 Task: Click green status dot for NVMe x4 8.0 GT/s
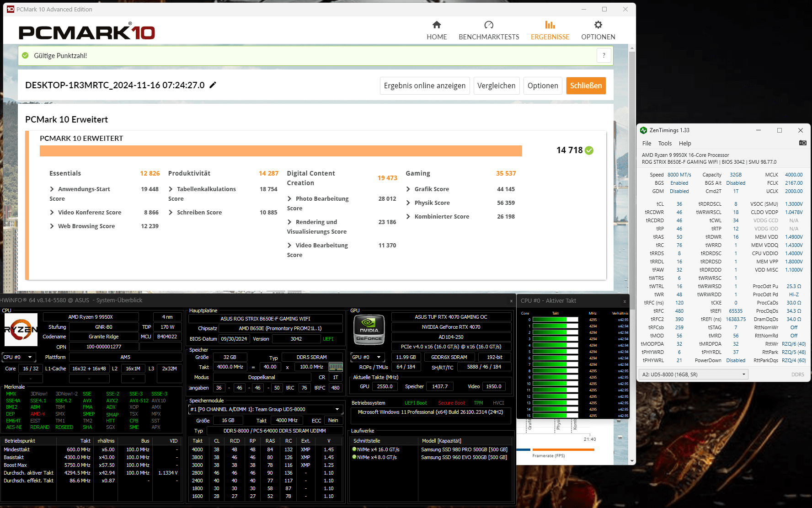(354, 457)
